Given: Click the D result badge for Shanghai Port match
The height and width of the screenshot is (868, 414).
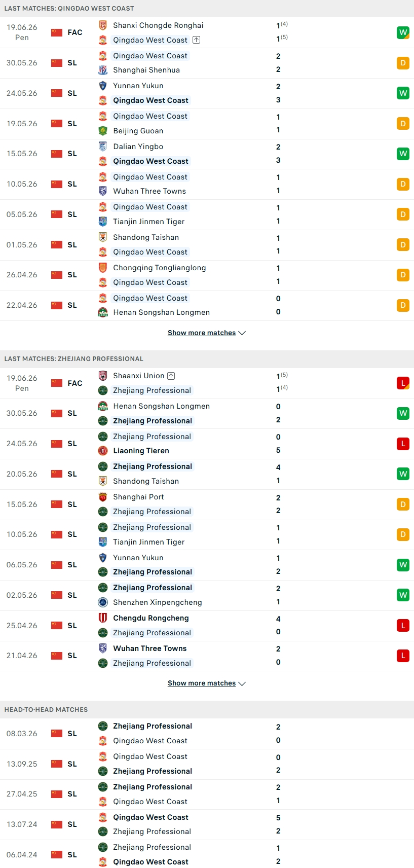Looking at the screenshot, I should pos(403,504).
